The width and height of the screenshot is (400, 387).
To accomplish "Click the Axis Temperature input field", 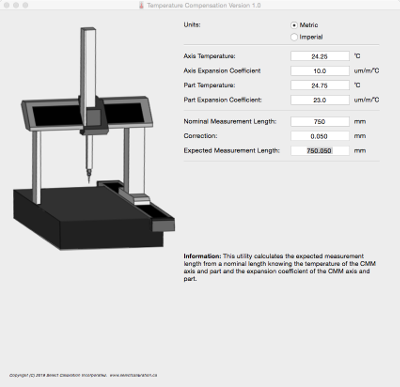I will pyautogui.click(x=320, y=56).
